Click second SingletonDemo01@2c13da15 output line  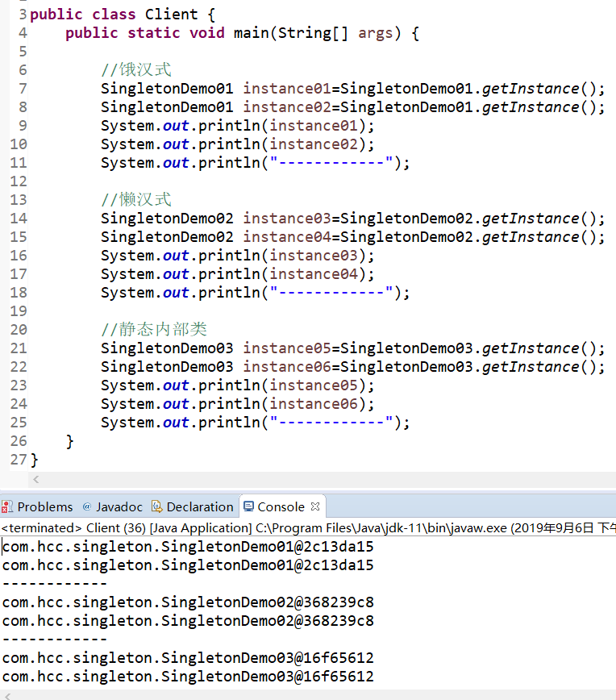click(x=188, y=565)
